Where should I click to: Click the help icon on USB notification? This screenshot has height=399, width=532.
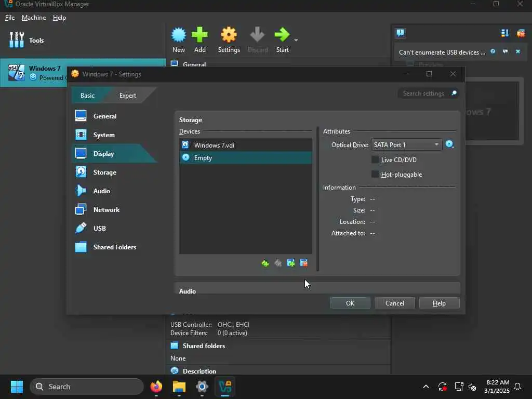click(493, 51)
